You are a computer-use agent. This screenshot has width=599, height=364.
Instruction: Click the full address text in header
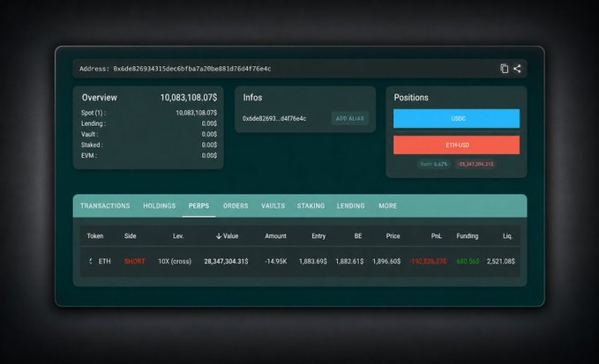tap(192, 69)
